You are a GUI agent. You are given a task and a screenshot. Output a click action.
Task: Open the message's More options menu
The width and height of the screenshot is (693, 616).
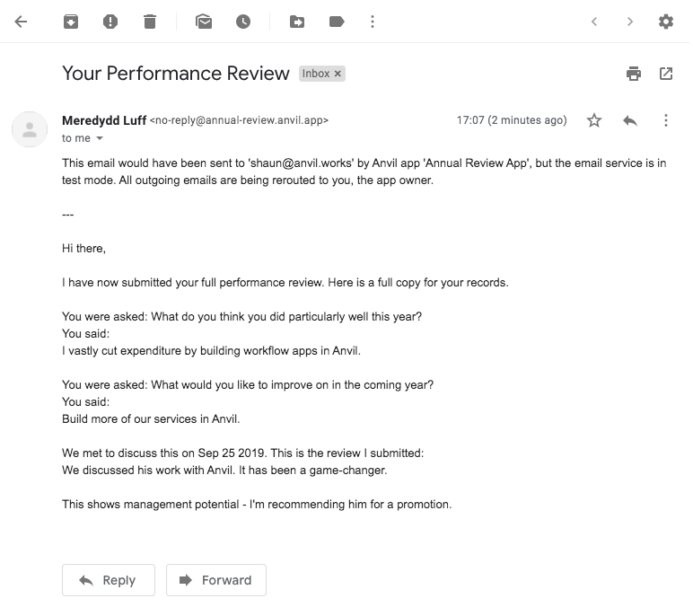pos(666,120)
